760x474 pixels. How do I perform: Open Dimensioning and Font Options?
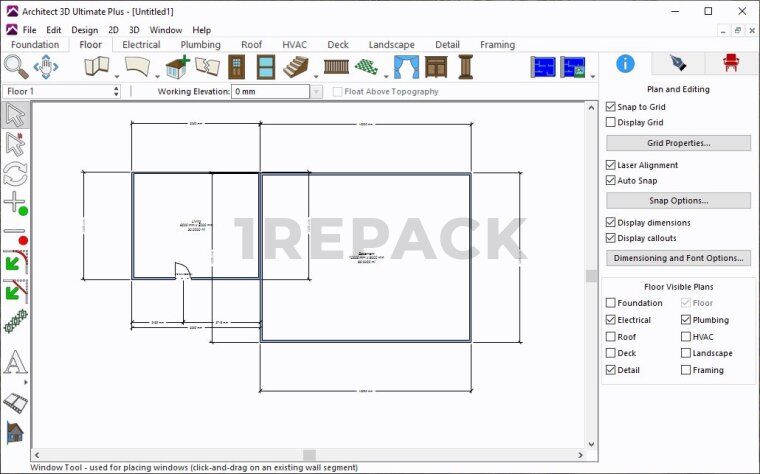coord(678,258)
